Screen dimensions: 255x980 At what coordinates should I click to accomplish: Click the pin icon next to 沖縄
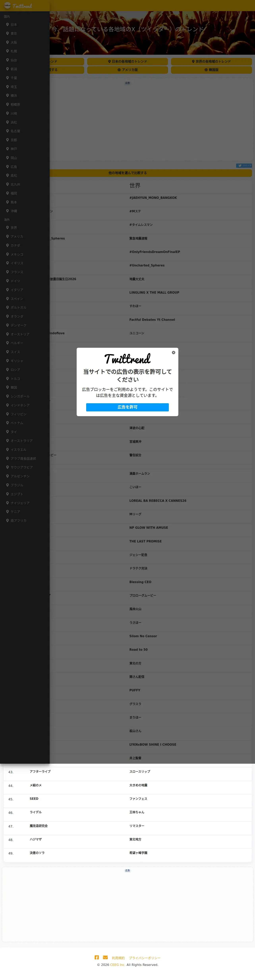coord(7,211)
